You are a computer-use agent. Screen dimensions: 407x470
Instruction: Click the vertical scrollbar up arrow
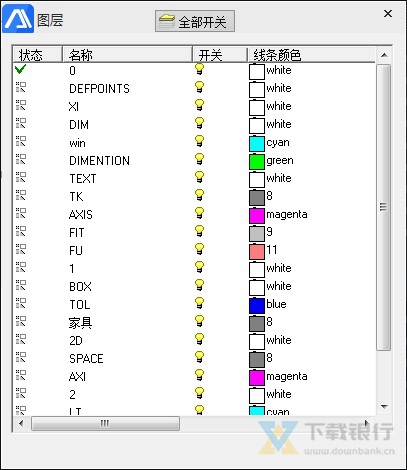384,55
